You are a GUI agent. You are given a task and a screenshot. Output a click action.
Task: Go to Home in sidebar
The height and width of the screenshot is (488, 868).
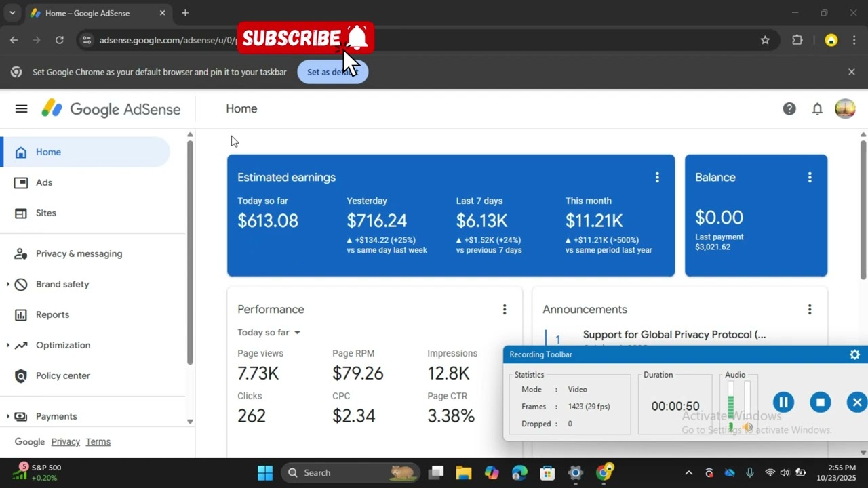[85, 152]
